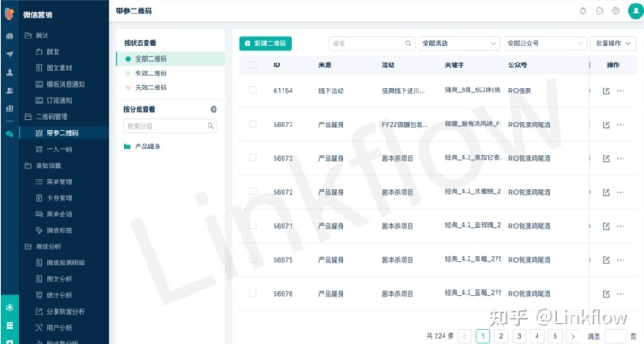
Task: Select the user group sidebar icon
Action: pyautogui.click(x=10, y=90)
